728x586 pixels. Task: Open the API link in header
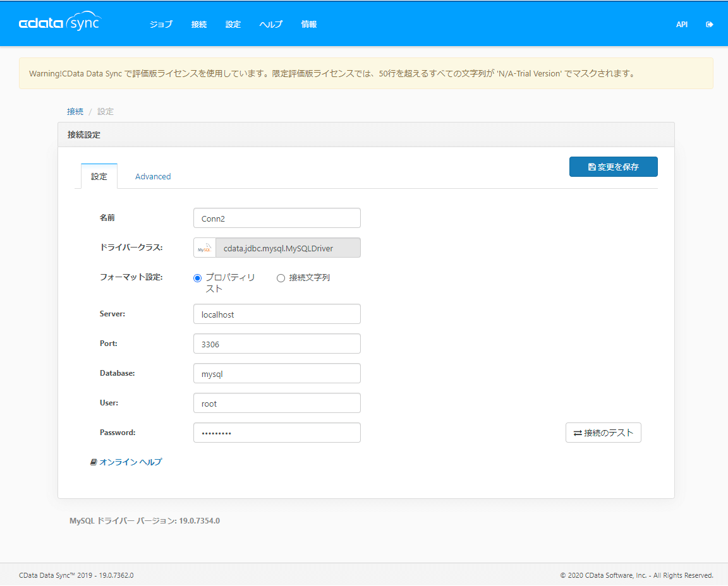[682, 25]
